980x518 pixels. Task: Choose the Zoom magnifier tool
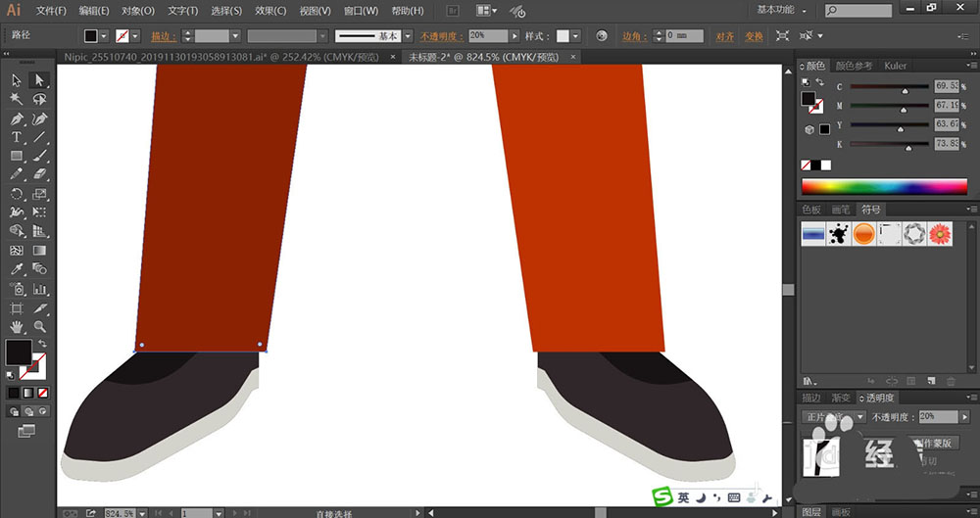pyautogui.click(x=40, y=326)
